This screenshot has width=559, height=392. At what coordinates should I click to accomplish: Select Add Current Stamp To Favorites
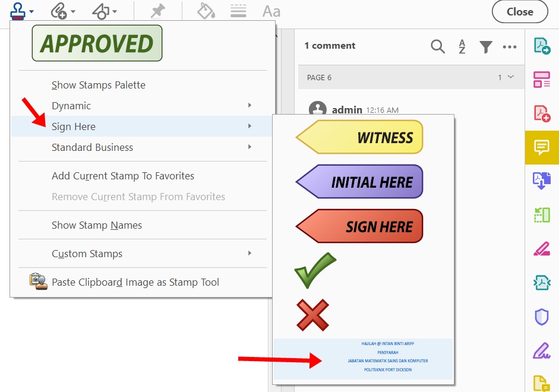123,176
